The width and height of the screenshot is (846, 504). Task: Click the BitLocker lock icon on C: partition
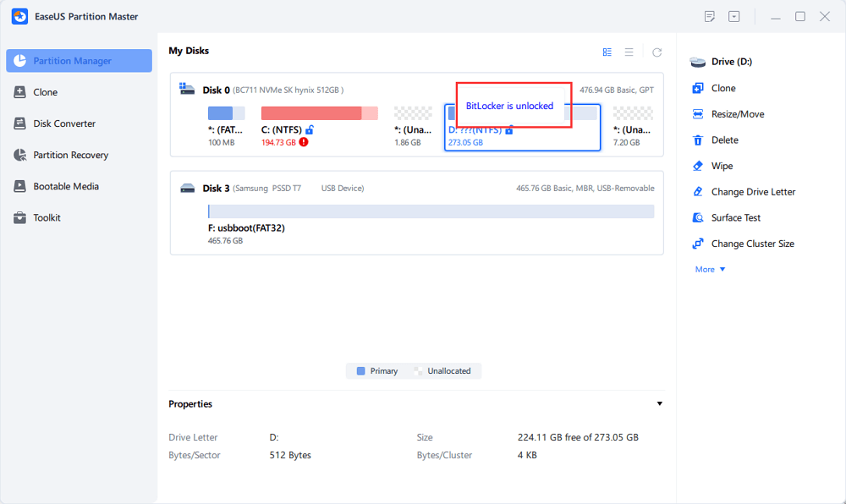click(310, 130)
